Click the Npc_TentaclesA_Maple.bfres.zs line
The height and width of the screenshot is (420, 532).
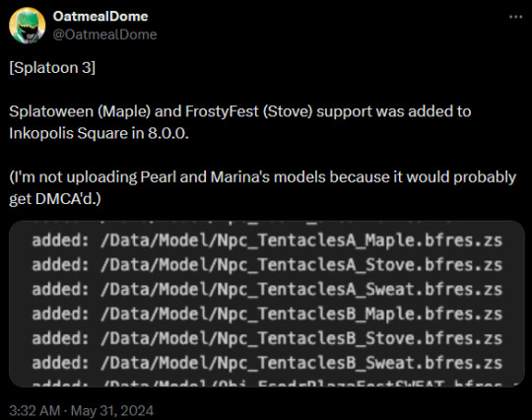(x=267, y=241)
